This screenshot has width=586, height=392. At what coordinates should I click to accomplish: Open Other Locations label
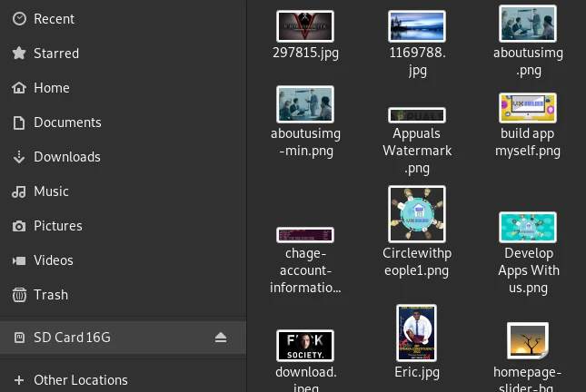(x=81, y=380)
